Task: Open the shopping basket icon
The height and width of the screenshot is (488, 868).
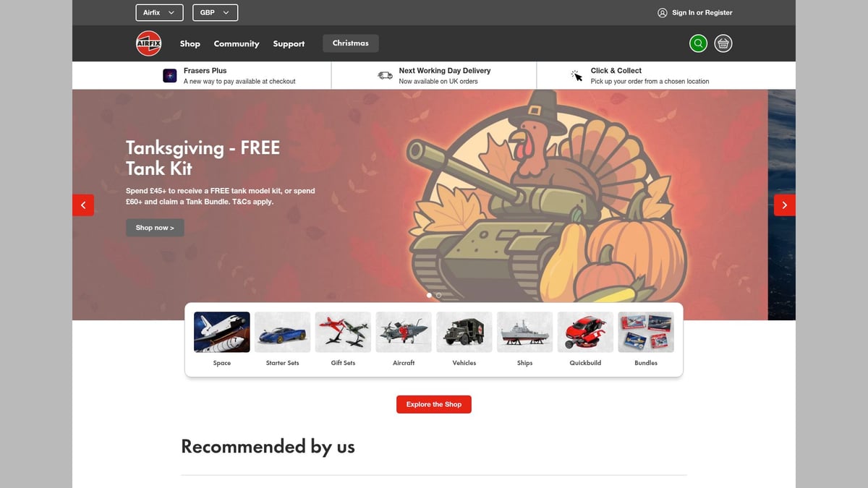Action: pos(723,43)
